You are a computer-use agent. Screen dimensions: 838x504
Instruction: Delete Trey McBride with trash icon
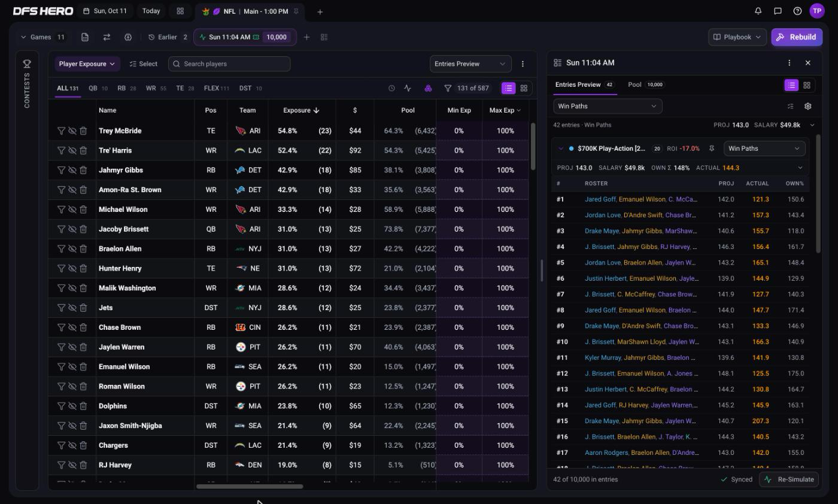pos(83,130)
